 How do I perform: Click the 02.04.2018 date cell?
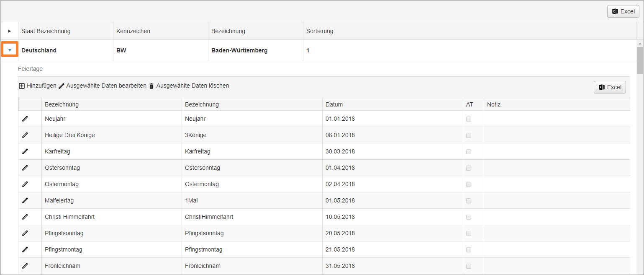[x=393, y=184]
